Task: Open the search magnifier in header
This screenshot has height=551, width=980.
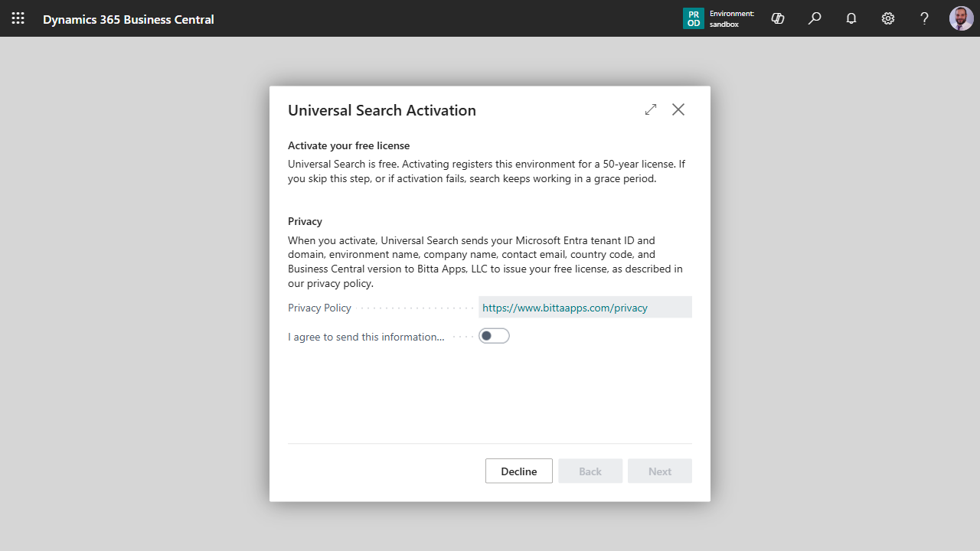Action: (x=815, y=18)
